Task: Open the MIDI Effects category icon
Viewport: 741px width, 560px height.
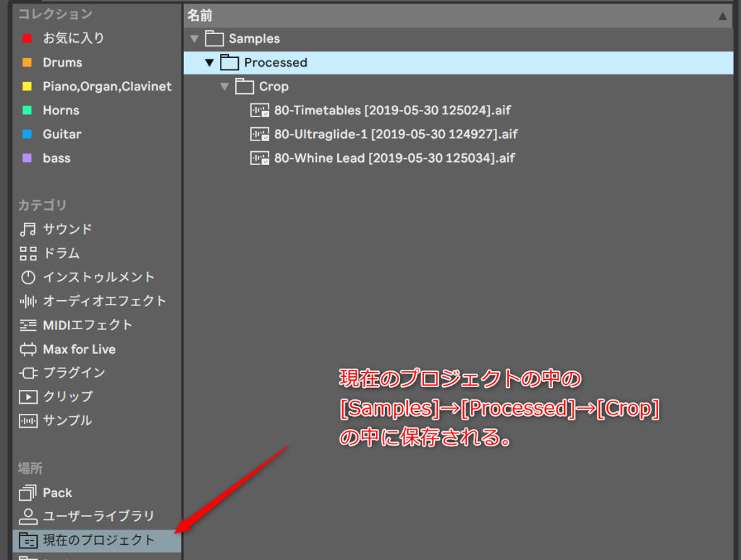Action: (x=28, y=325)
